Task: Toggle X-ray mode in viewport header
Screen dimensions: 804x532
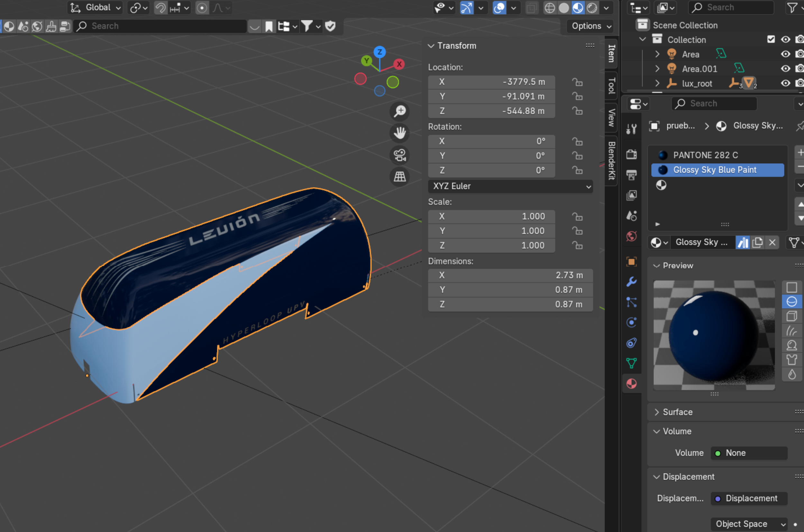Action: point(532,7)
